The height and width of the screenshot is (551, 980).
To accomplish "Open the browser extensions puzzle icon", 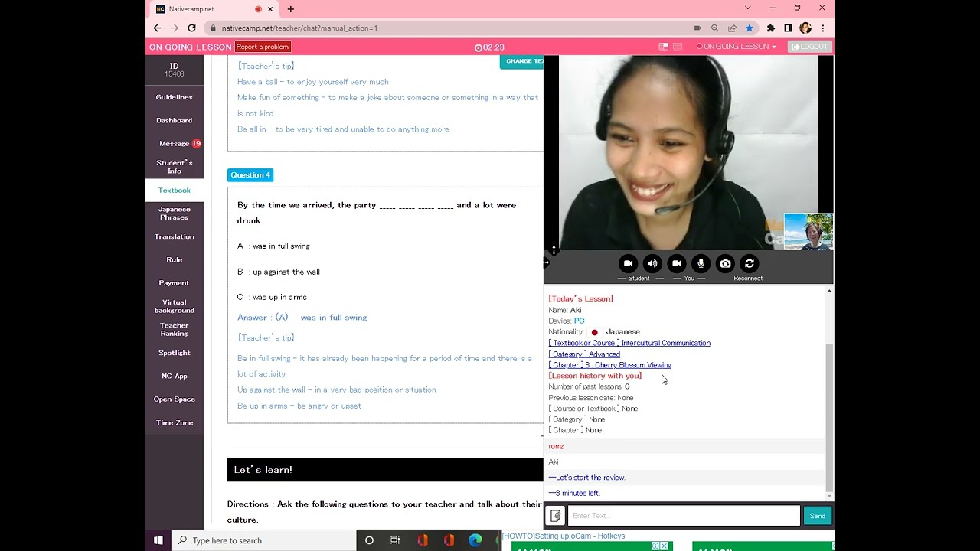I will 771,28.
